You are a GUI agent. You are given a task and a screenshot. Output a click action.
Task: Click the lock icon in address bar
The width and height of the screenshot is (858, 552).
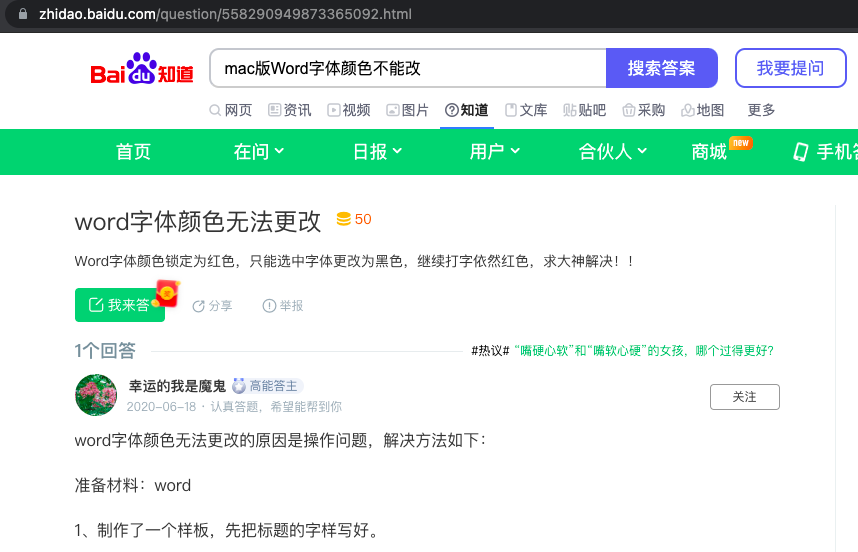point(23,14)
